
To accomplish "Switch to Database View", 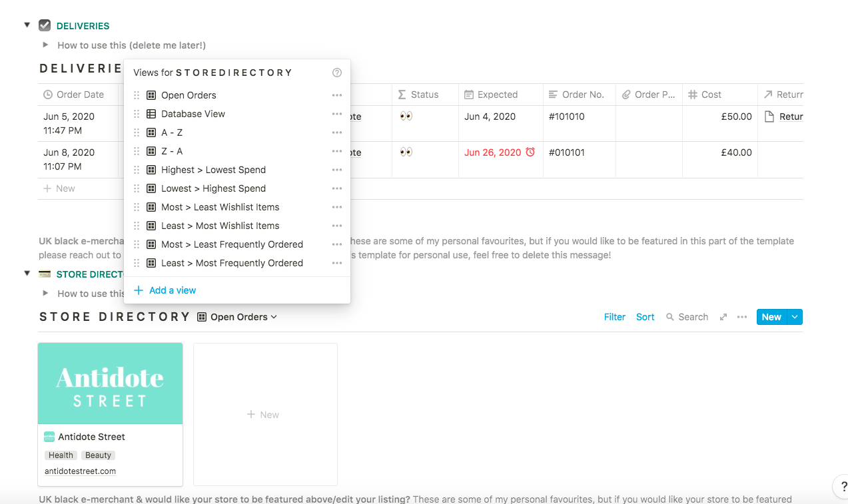I will pyautogui.click(x=193, y=114).
